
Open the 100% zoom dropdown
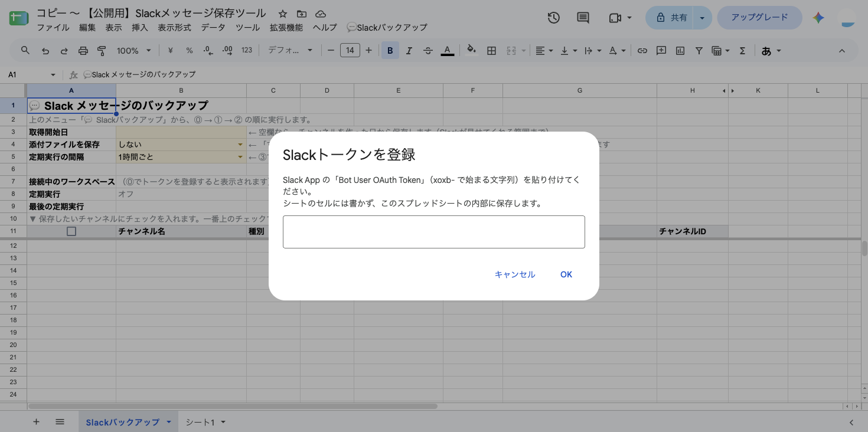(x=134, y=51)
